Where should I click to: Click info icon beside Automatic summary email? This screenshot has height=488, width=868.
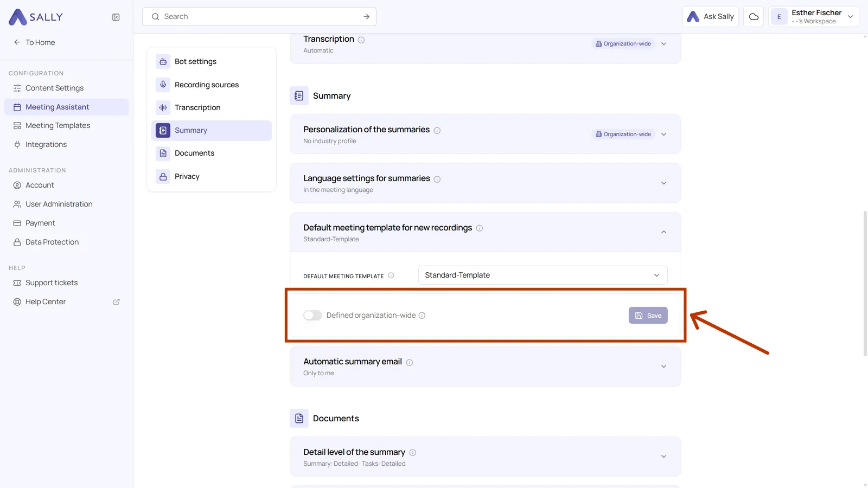(x=410, y=363)
